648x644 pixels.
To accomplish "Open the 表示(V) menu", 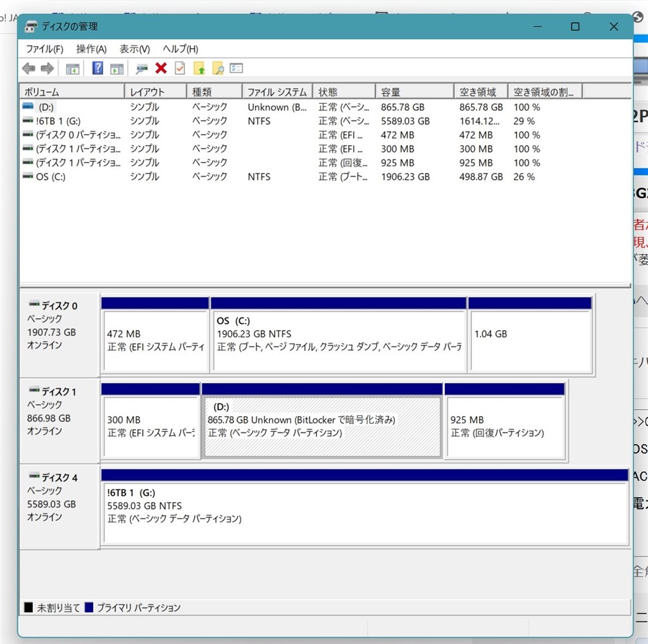I will (x=135, y=49).
